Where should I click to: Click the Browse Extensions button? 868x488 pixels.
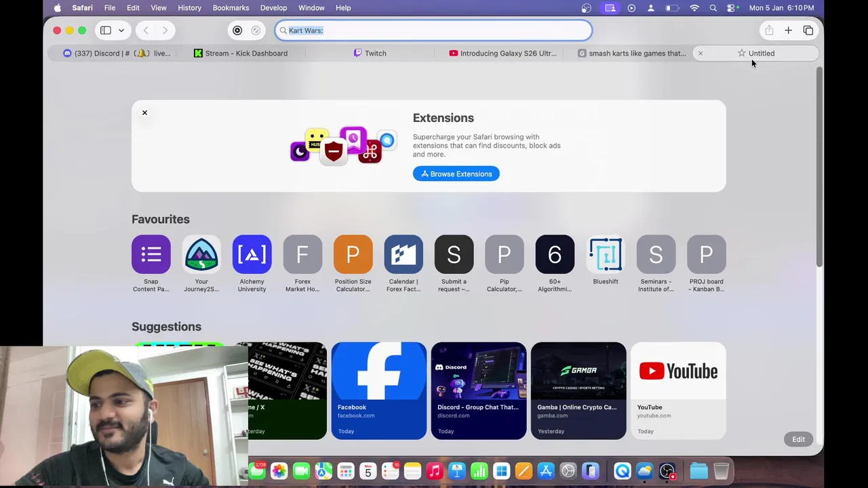click(x=456, y=174)
